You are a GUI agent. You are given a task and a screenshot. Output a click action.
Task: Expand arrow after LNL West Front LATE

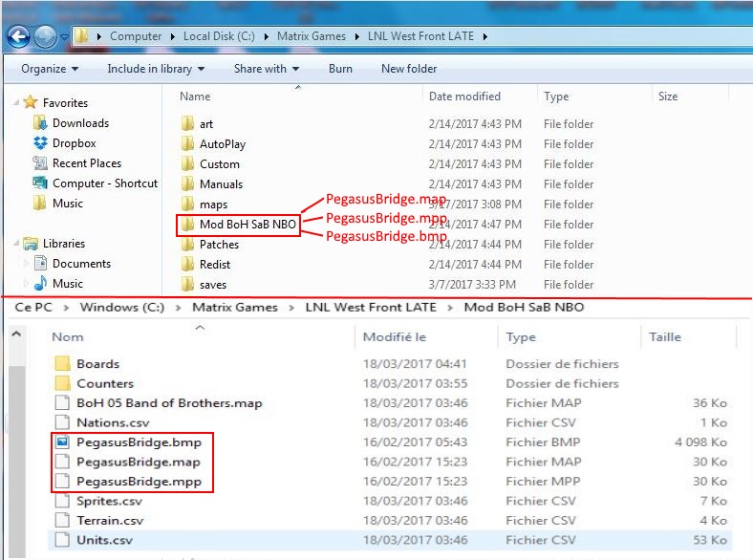pyautogui.click(x=485, y=36)
